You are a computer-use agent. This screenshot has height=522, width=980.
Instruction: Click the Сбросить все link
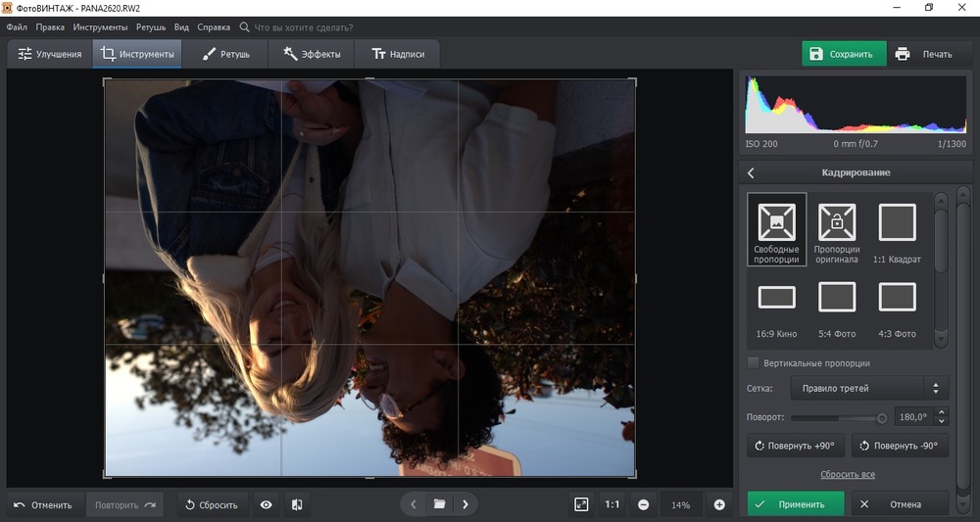[x=847, y=474]
